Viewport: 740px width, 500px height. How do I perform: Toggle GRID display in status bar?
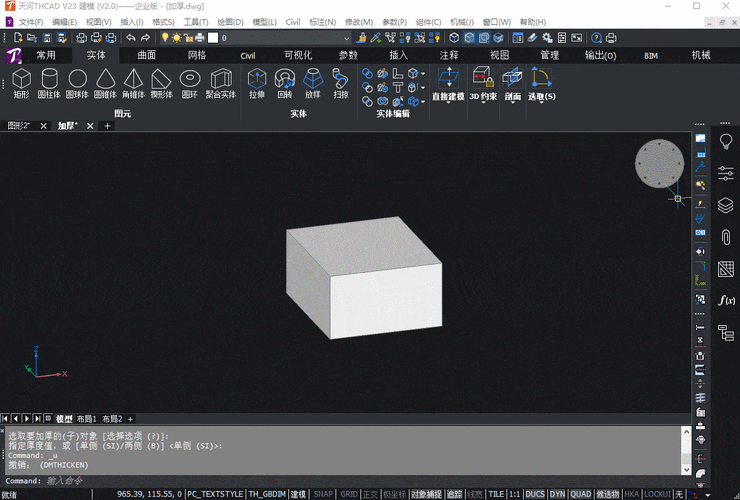[349, 494]
